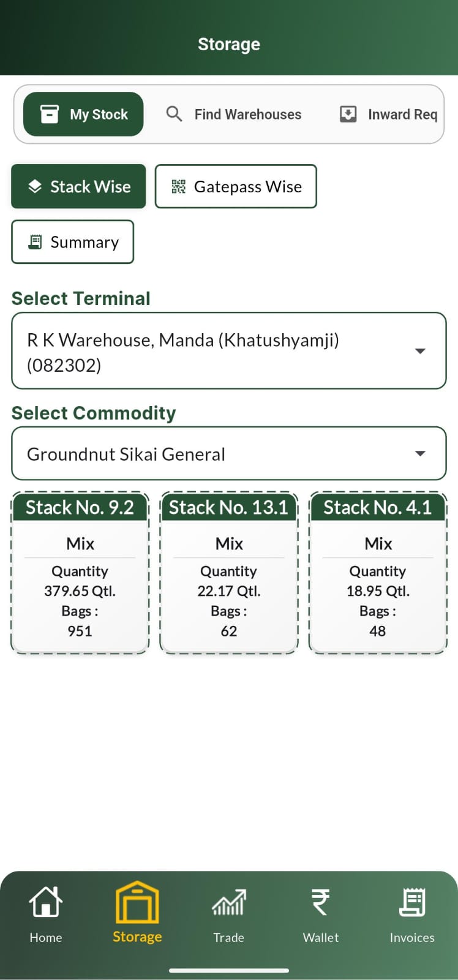Image resolution: width=458 pixels, height=980 pixels.
Task: Click the magnifying glass icon beside Find Warehouses
Action: pyautogui.click(x=173, y=114)
